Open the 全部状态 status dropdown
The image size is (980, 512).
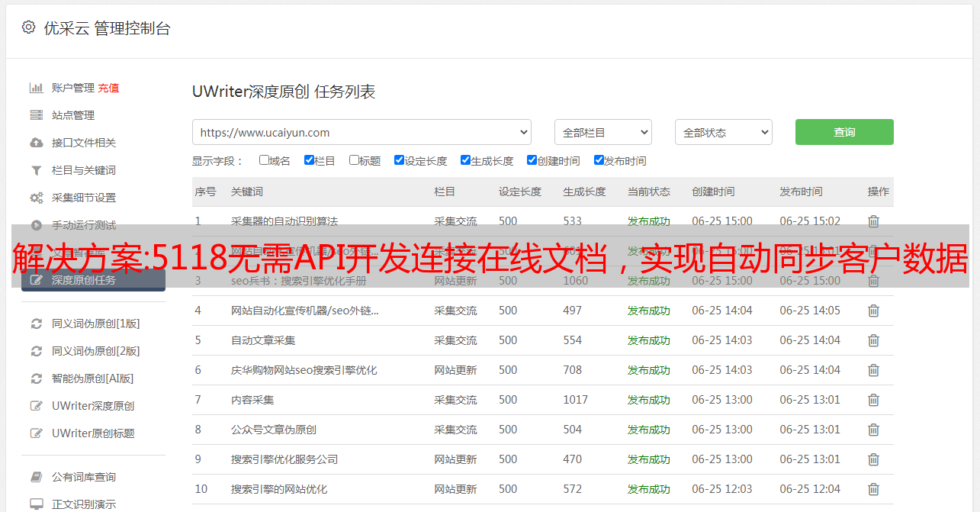click(723, 132)
